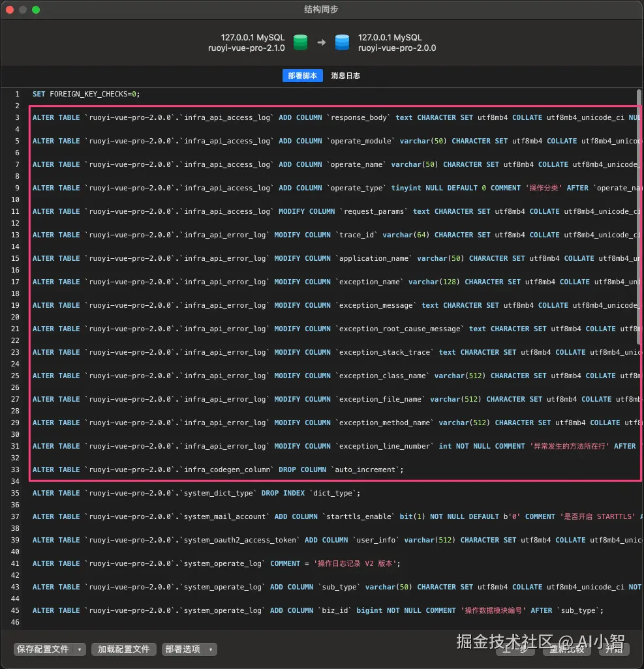
Task: Switch to the 部署脚本 tab
Action: tap(302, 76)
